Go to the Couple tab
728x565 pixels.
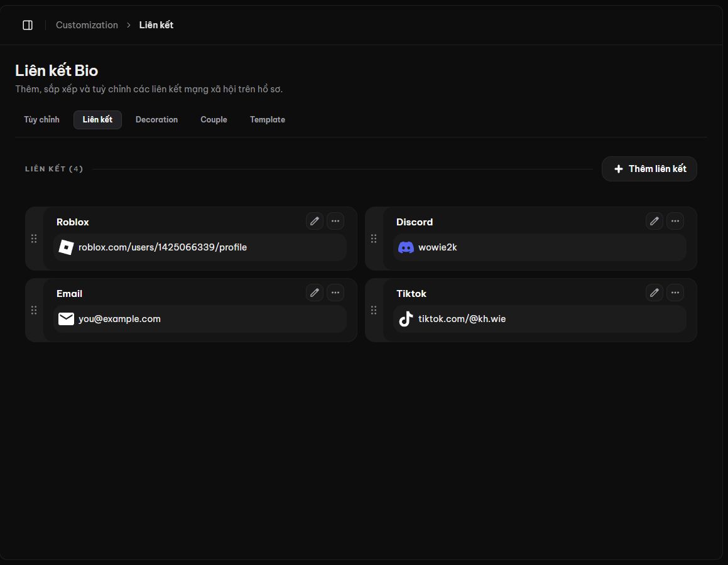point(214,120)
